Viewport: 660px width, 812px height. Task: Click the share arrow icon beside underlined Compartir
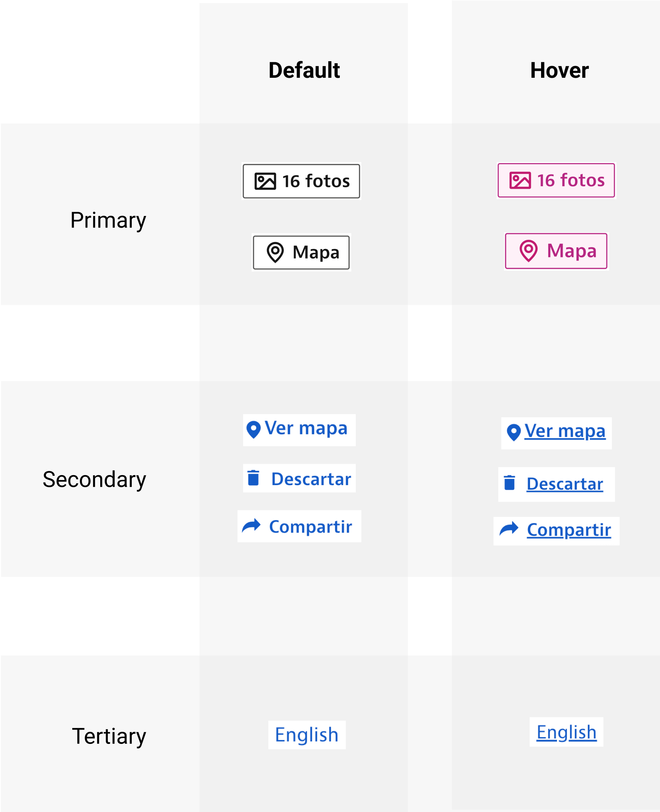tap(509, 529)
